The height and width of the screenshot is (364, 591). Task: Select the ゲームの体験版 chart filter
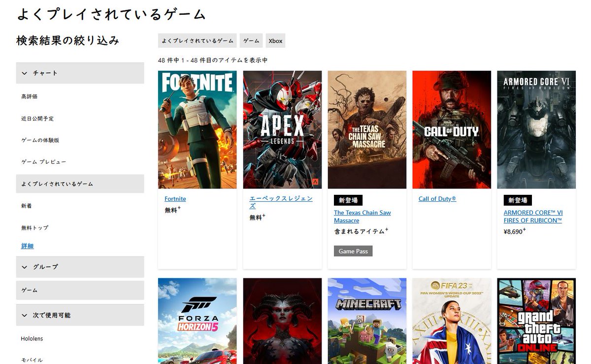tap(40, 140)
